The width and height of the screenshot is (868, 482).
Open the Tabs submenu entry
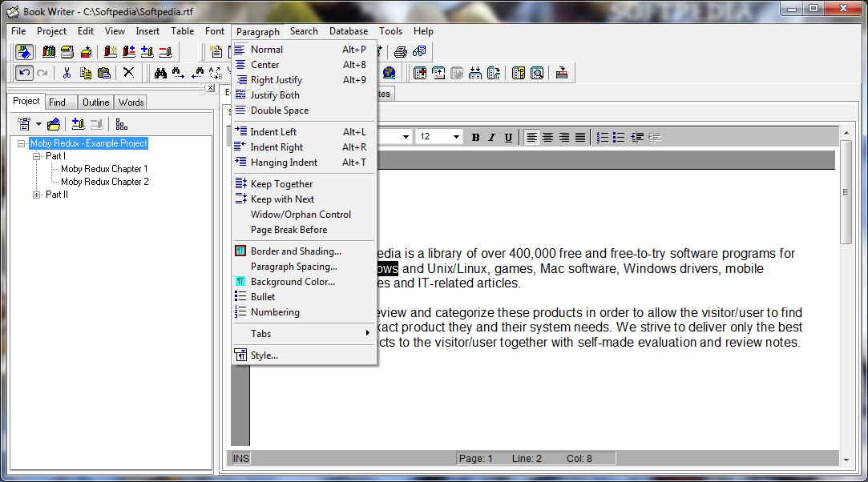[303, 333]
